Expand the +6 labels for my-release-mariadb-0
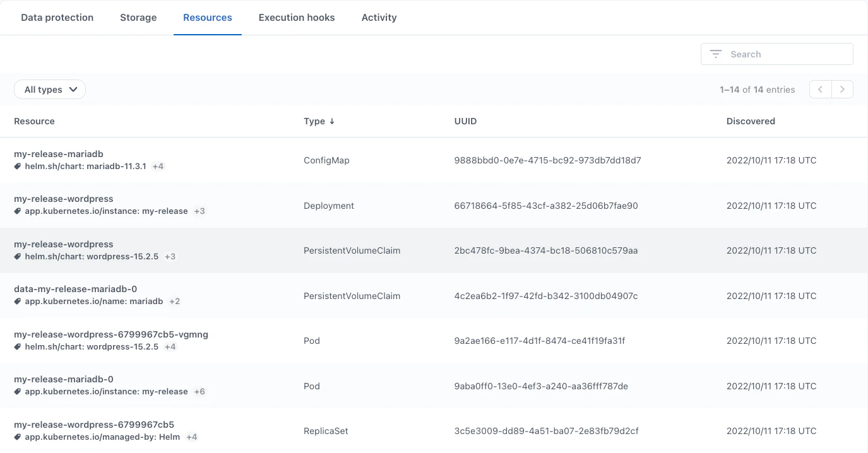Screen dimensions: 868x453 click(x=199, y=392)
